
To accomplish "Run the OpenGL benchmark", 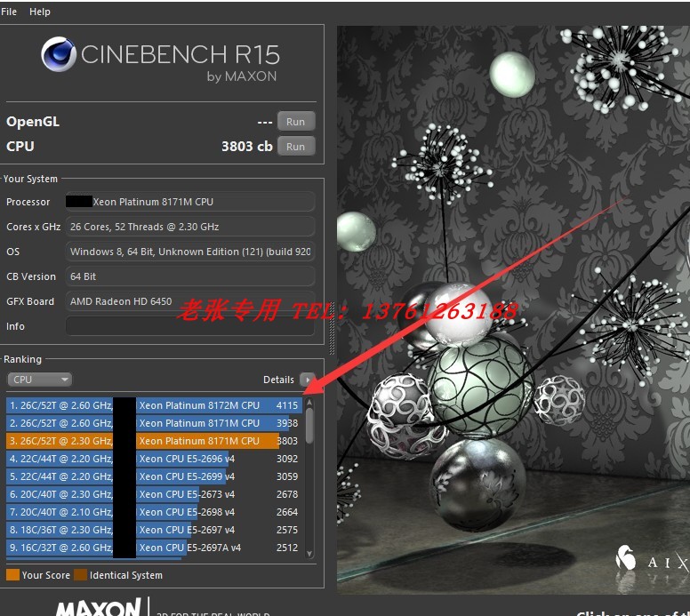I will 296,122.
